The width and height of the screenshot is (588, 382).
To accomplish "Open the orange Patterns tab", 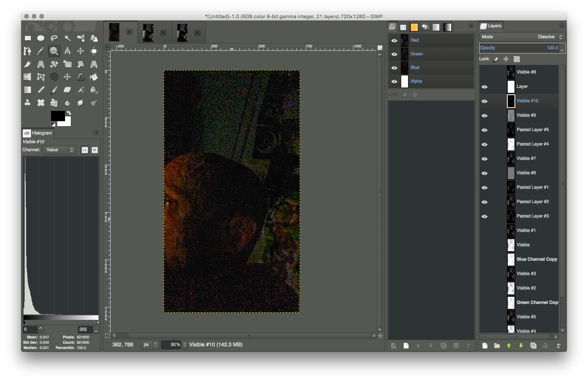I will point(414,27).
